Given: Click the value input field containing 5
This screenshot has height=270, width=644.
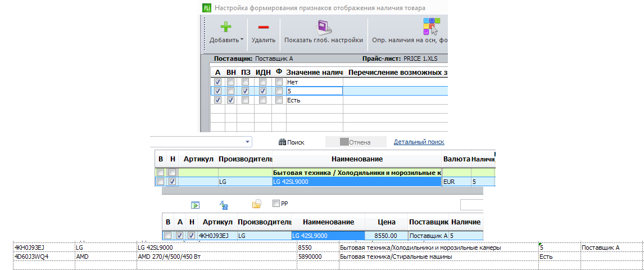Looking at the screenshot, I should [x=314, y=91].
